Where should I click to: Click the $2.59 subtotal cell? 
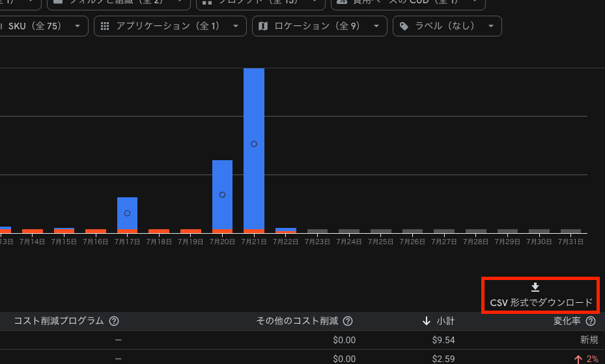(x=443, y=359)
